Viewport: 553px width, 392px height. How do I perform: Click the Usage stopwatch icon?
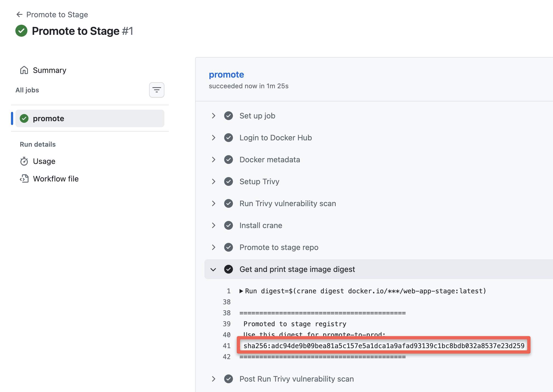pos(24,161)
